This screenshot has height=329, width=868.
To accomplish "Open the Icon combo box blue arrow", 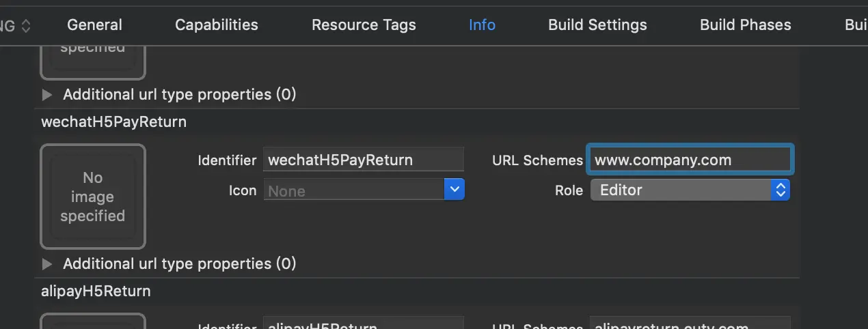I will 455,190.
